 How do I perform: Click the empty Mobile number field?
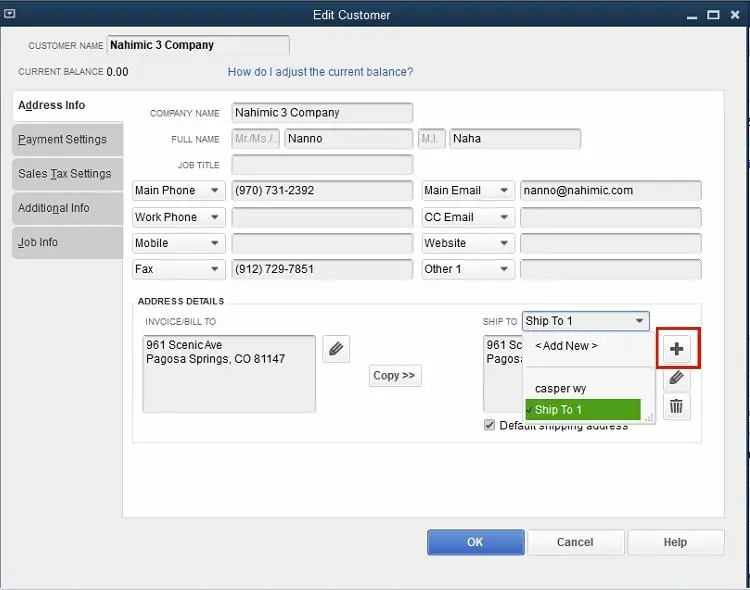click(322, 243)
